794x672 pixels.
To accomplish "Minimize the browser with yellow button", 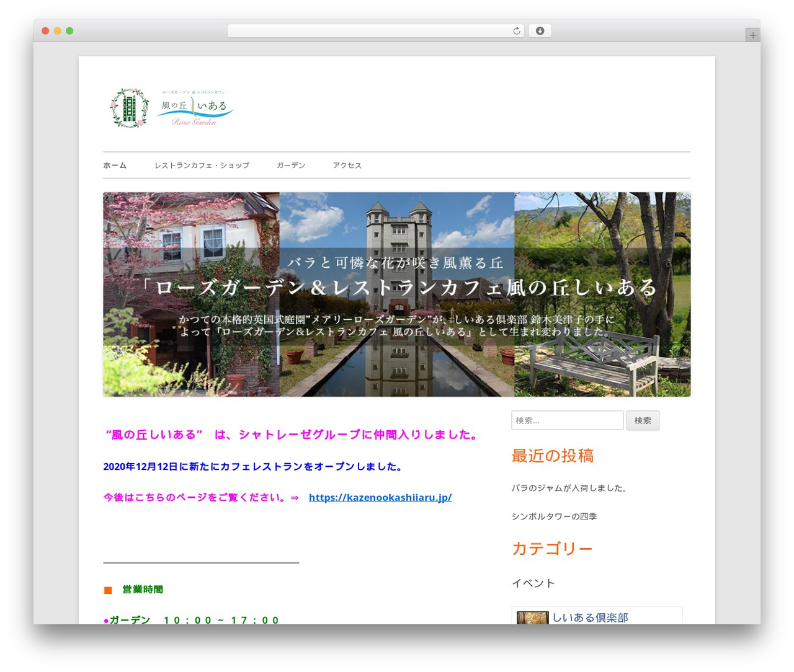I will [58, 31].
